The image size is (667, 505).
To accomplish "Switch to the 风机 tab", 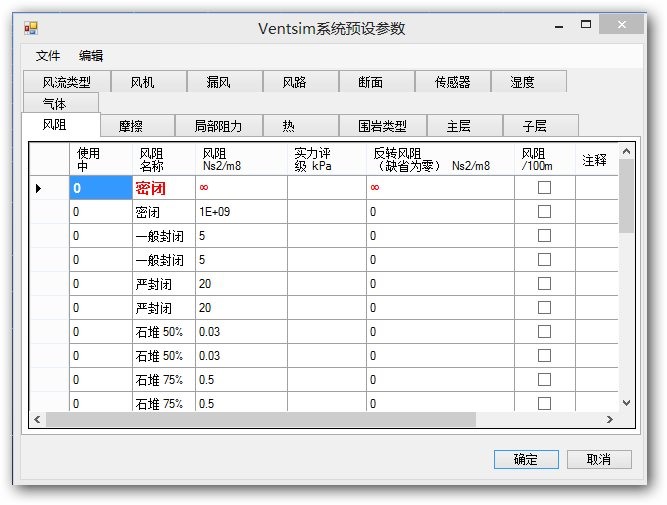I will click(x=148, y=82).
